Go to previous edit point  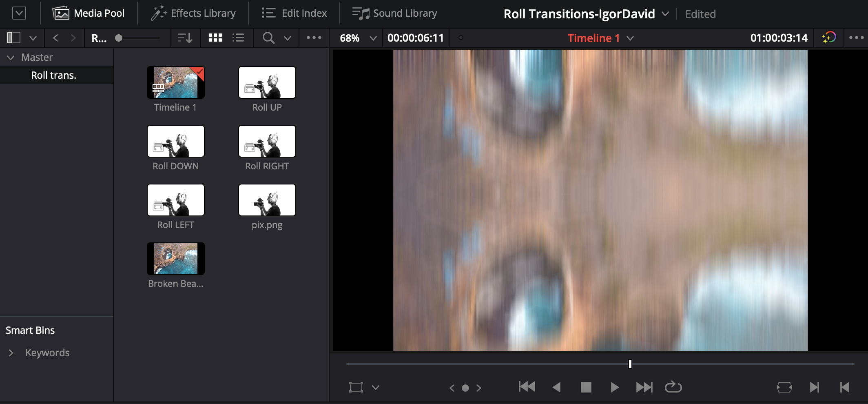pos(845,387)
